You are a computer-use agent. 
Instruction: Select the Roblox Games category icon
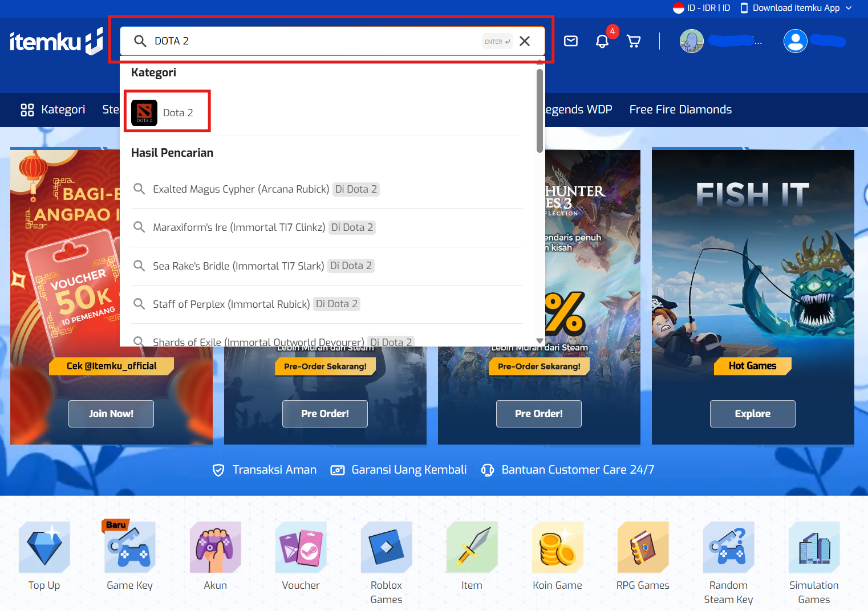[386, 547]
